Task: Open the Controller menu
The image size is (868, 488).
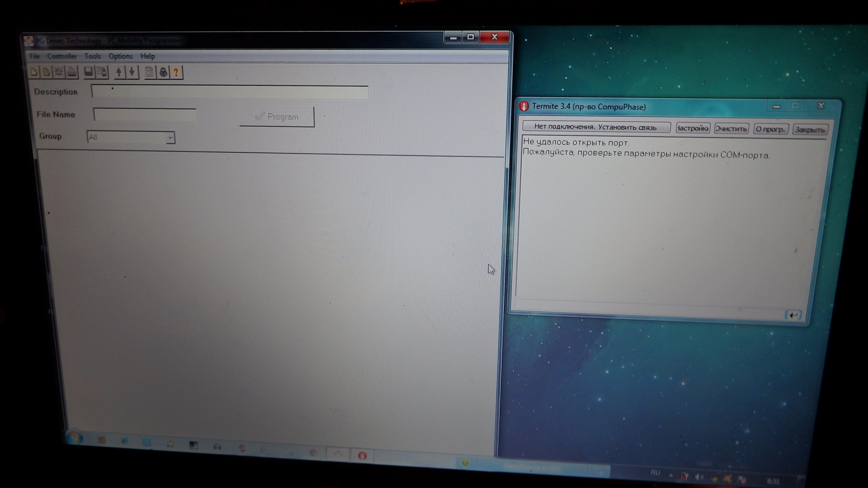Action: click(62, 56)
